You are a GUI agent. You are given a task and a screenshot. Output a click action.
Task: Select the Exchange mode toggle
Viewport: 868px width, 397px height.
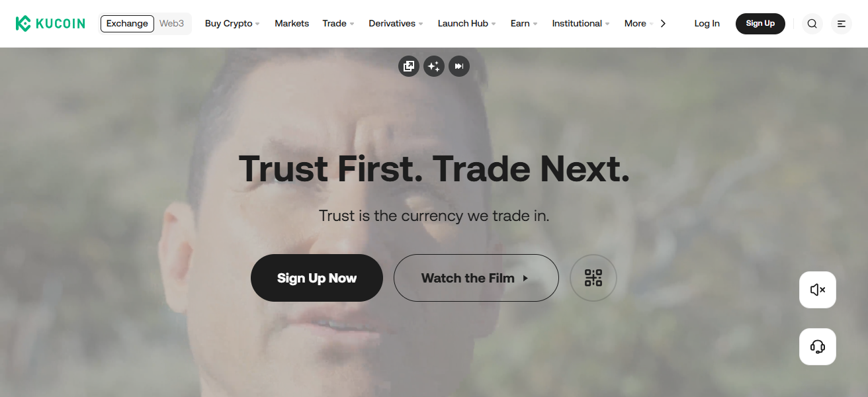pyautogui.click(x=127, y=24)
